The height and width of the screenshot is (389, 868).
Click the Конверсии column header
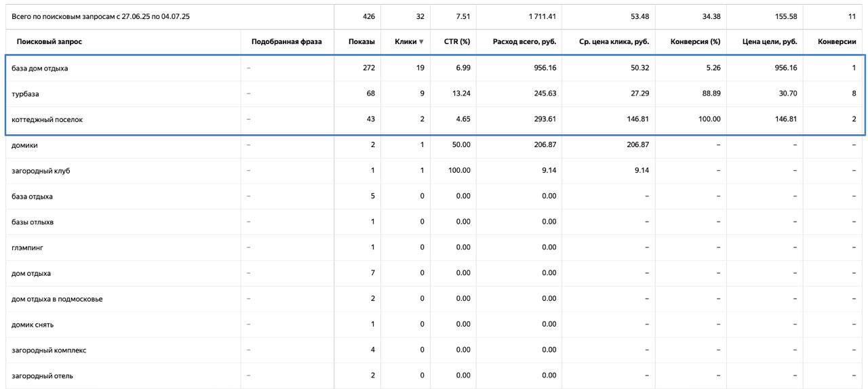point(837,42)
